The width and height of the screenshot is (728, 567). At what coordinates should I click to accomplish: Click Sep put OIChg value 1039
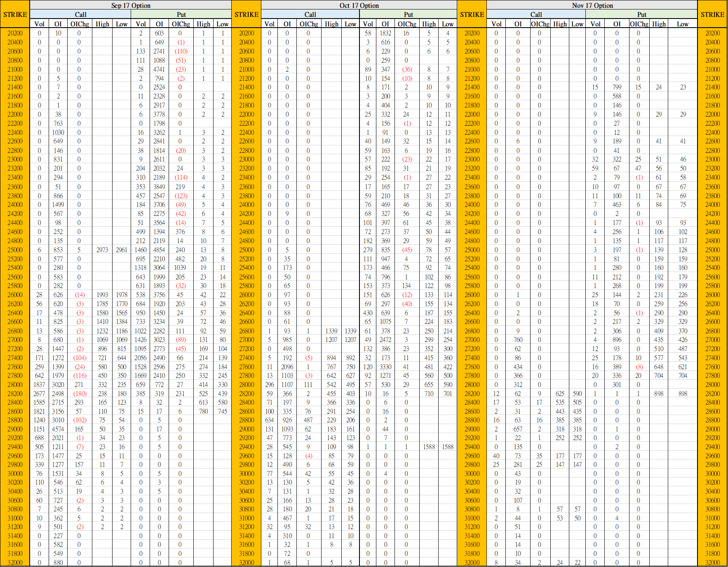180,267
